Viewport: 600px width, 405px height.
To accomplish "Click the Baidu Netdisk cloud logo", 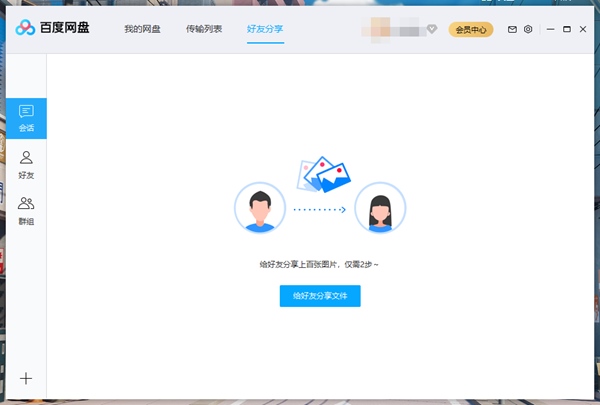I will click(25, 28).
